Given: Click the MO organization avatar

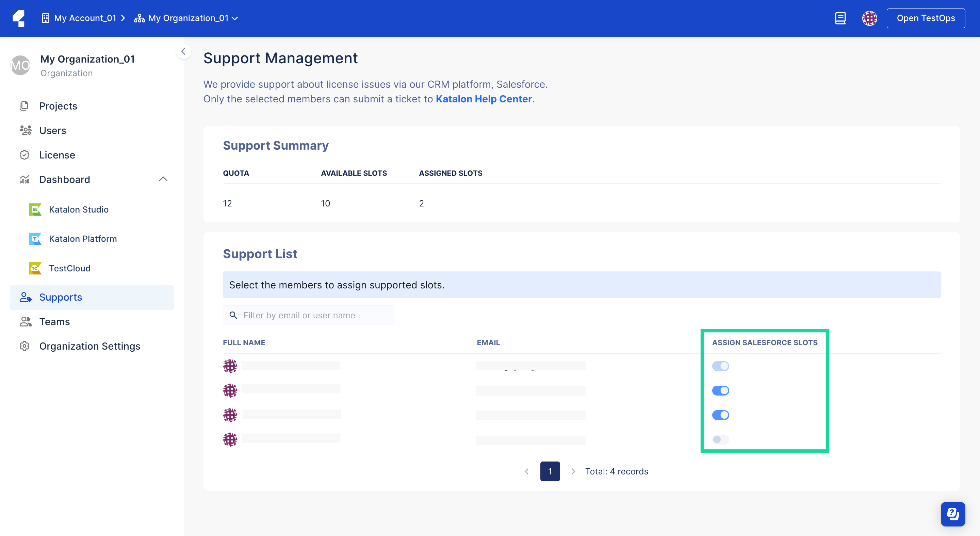Looking at the screenshot, I should 20,65.
